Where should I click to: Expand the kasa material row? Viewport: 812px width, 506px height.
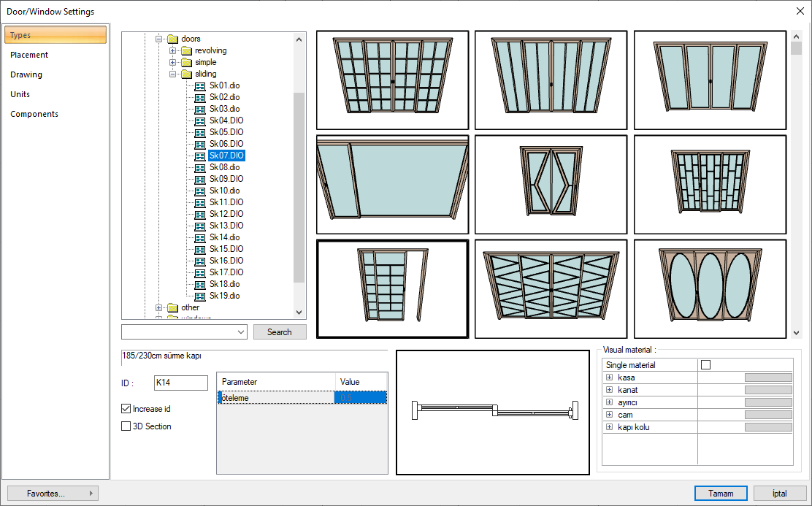(x=609, y=377)
